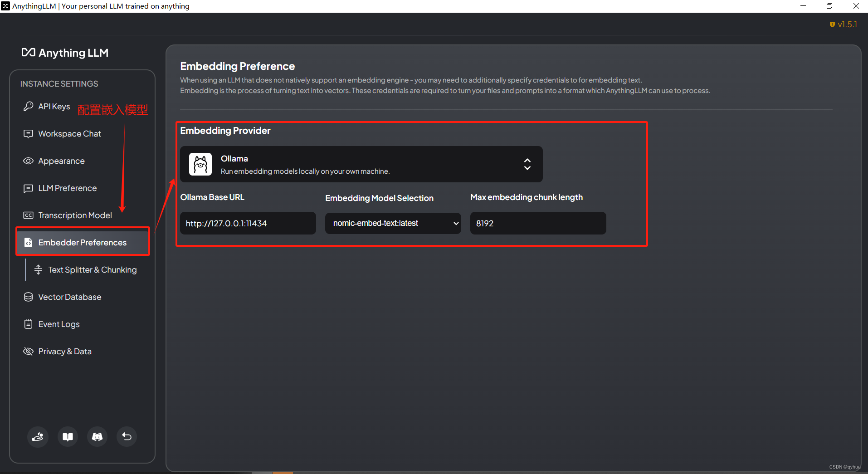
Task: Close the AnythingLLM window
Action: click(856, 6)
